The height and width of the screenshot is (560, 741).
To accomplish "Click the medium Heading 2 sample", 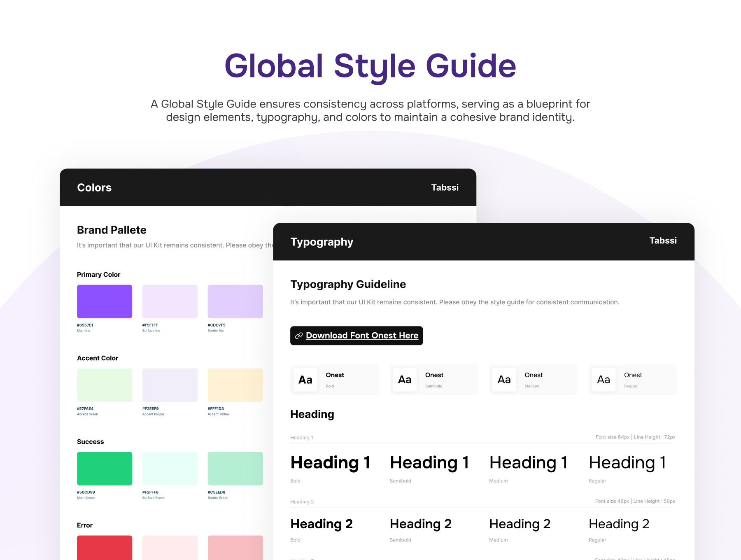I will click(x=520, y=524).
